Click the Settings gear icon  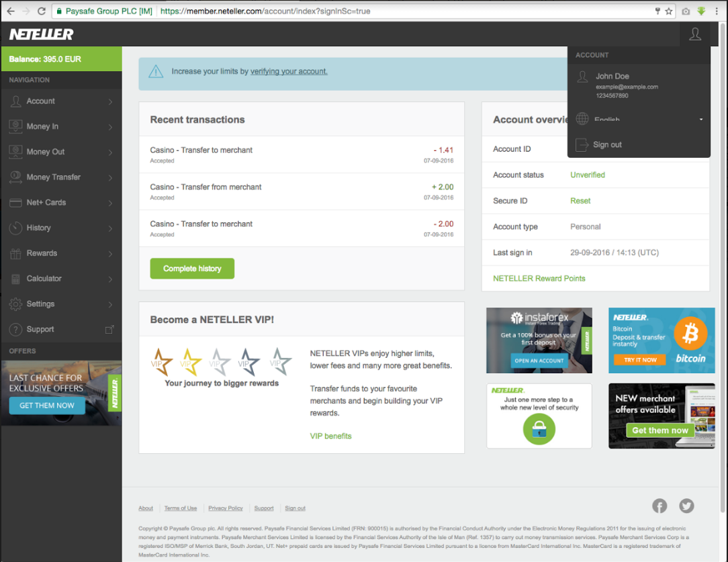(16, 304)
